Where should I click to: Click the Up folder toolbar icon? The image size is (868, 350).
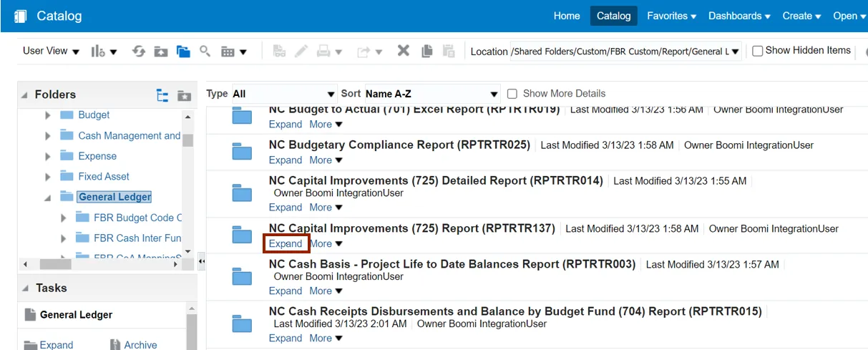[x=161, y=51]
